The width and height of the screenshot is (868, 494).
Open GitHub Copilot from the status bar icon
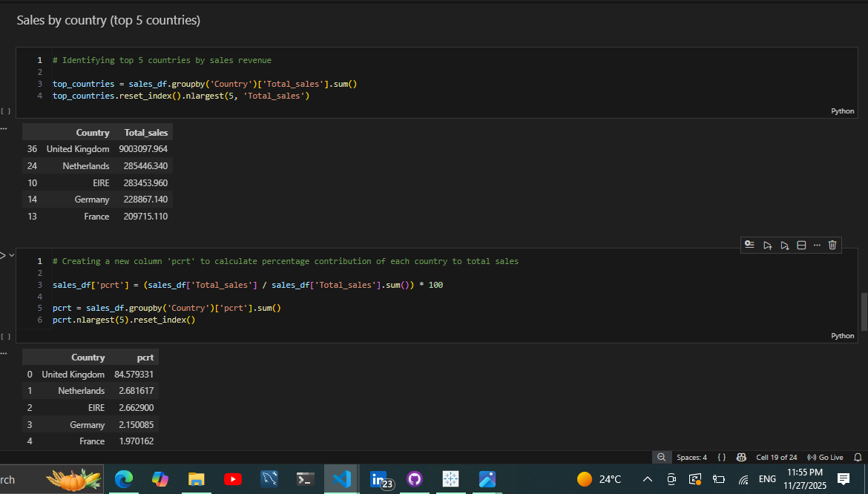click(x=741, y=457)
